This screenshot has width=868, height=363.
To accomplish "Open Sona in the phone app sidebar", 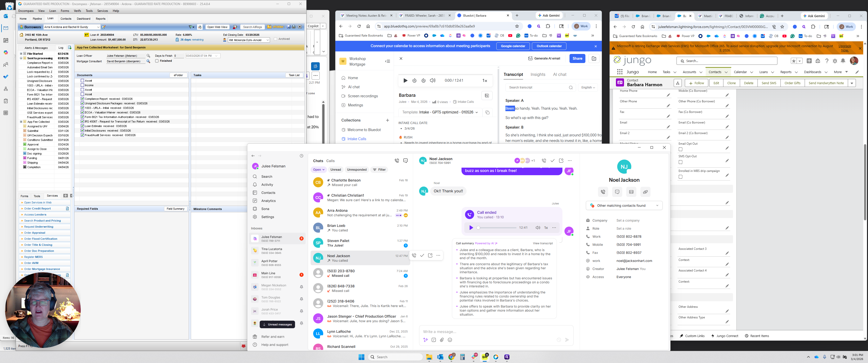I will 265,209.
